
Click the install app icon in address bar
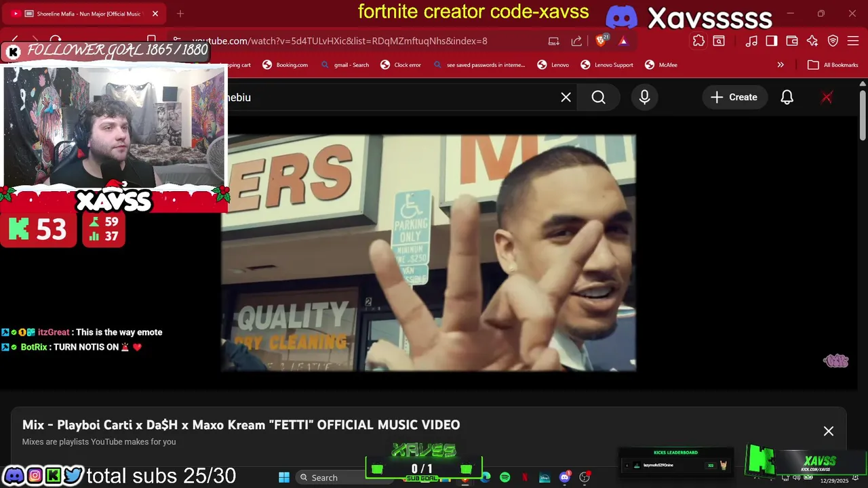coord(554,41)
